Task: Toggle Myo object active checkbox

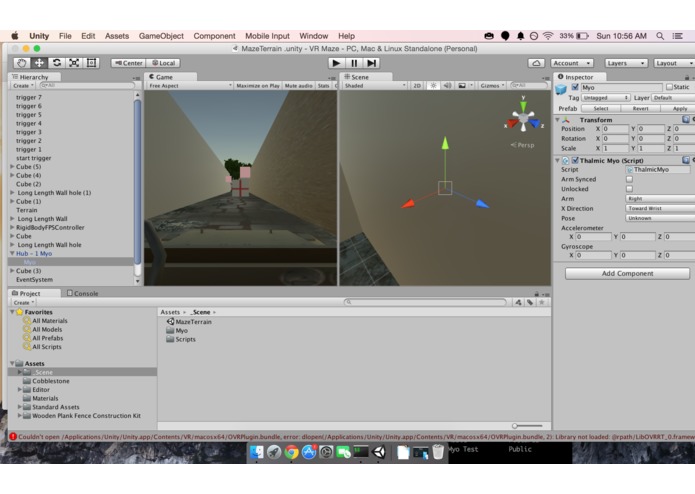Action: tap(575, 87)
